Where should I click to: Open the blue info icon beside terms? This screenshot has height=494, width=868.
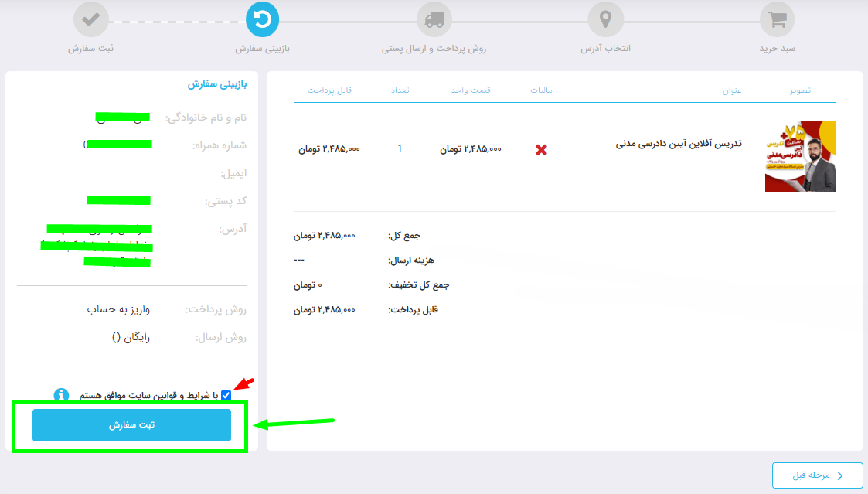tap(62, 395)
